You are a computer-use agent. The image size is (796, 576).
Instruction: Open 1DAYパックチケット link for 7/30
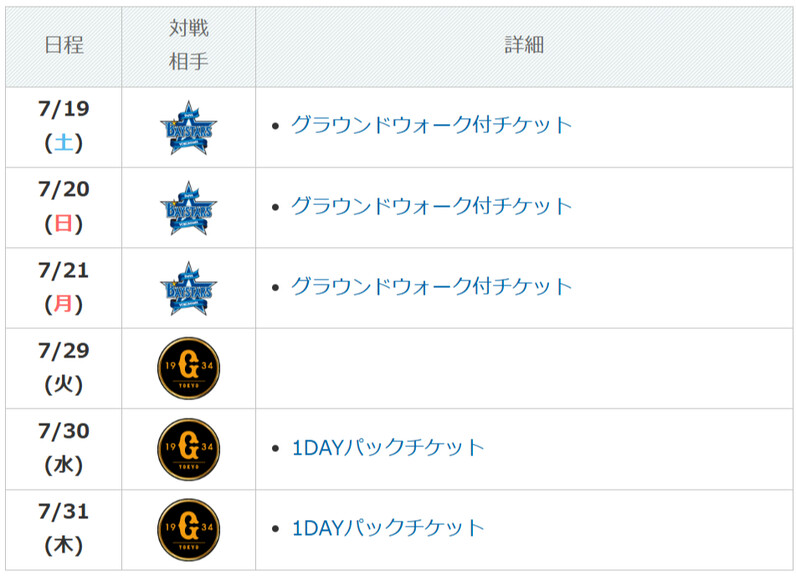point(388,448)
